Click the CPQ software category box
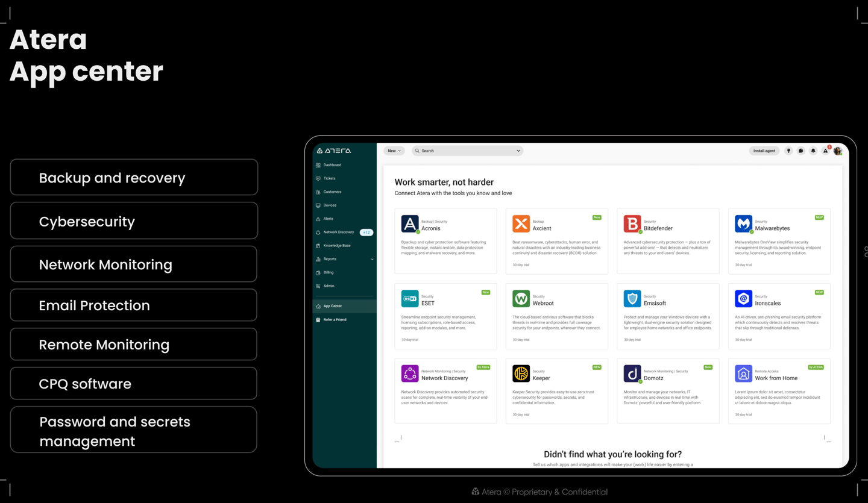The width and height of the screenshot is (868, 503). coord(134,383)
